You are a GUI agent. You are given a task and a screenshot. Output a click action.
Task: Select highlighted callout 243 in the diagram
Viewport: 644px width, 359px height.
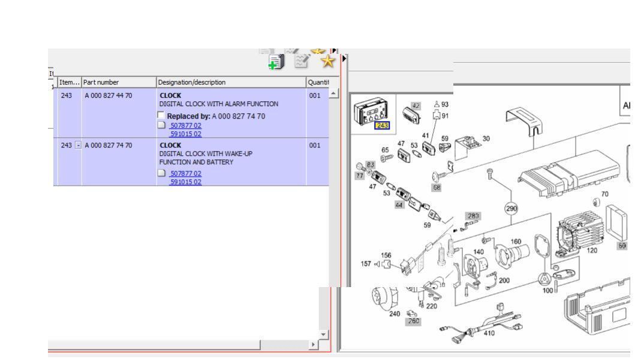coord(382,125)
